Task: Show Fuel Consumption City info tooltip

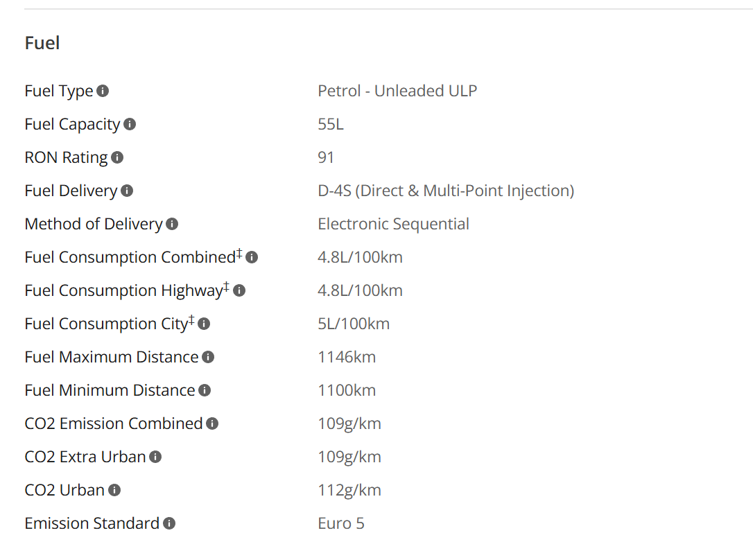Action: pyautogui.click(x=204, y=324)
